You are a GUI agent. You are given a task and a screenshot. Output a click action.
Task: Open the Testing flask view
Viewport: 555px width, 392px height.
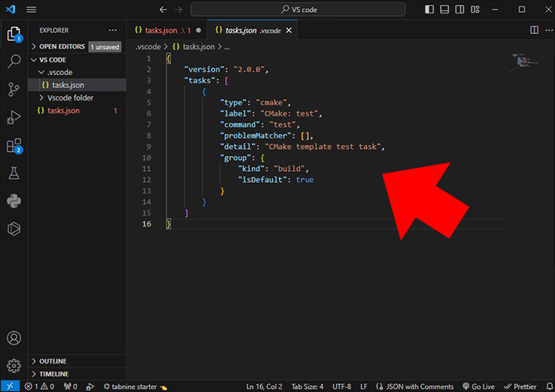tap(13, 173)
